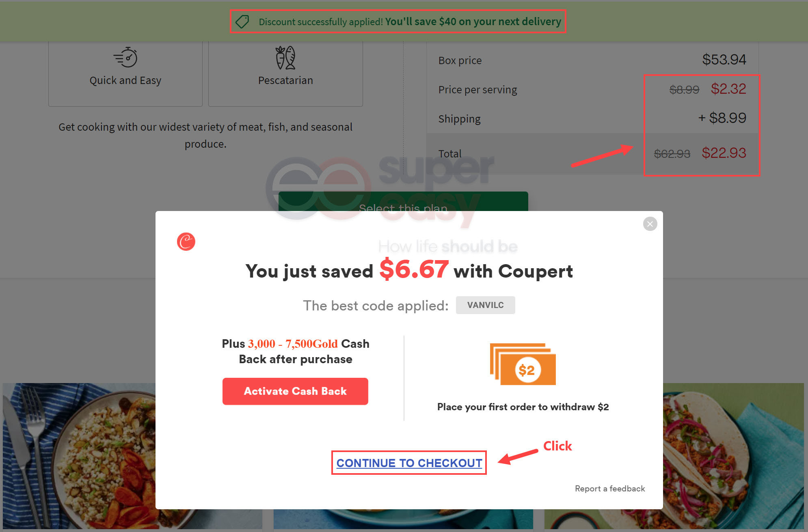Click the VANVILC coupon code field
This screenshot has height=532, width=808.
pos(484,305)
